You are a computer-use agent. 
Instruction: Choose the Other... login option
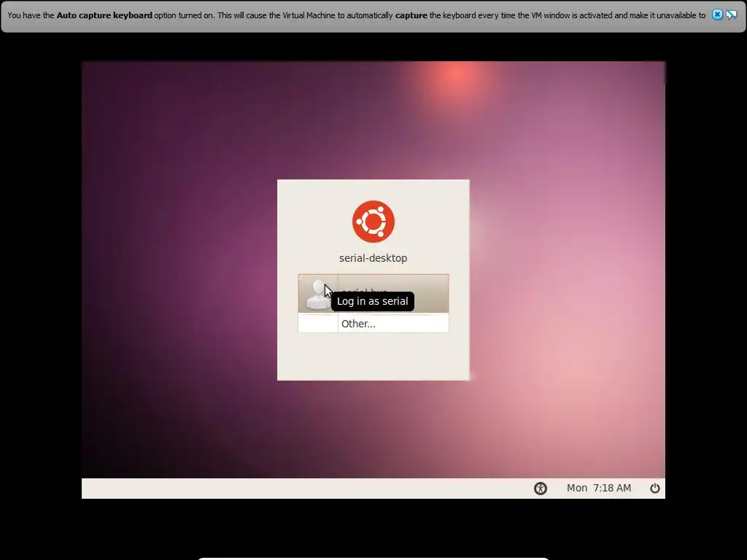(x=373, y=323)
